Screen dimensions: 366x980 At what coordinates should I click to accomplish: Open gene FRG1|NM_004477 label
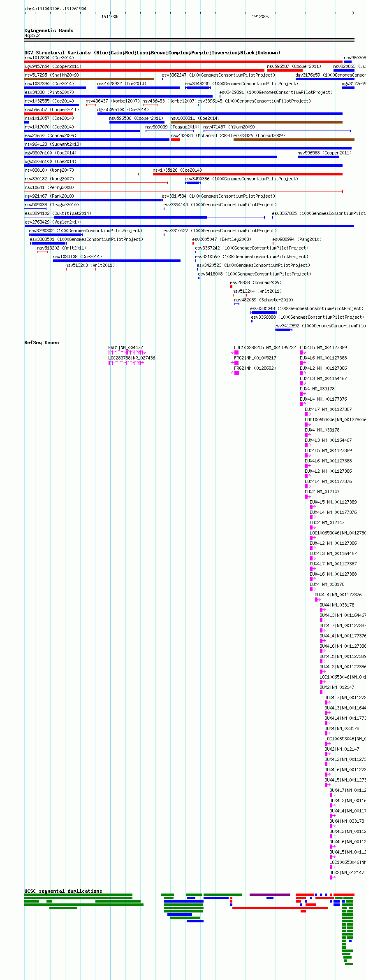125,348
